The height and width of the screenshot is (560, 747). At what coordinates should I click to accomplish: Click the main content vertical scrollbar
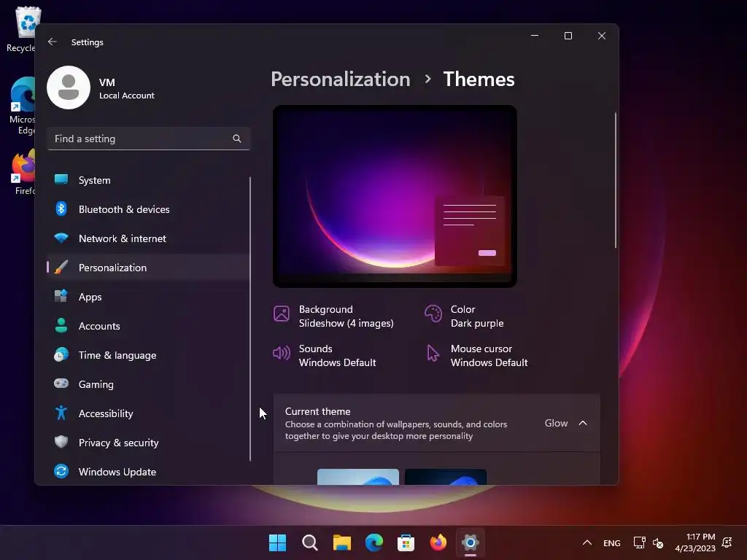pyautogui.click(x=616, y=180)
